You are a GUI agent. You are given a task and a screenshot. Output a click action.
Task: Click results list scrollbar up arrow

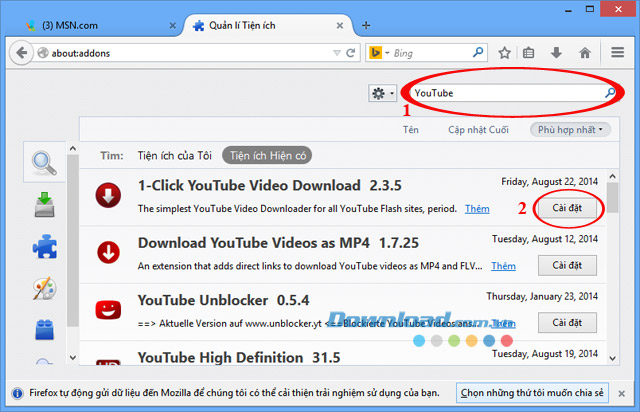[x=612, y=176]
